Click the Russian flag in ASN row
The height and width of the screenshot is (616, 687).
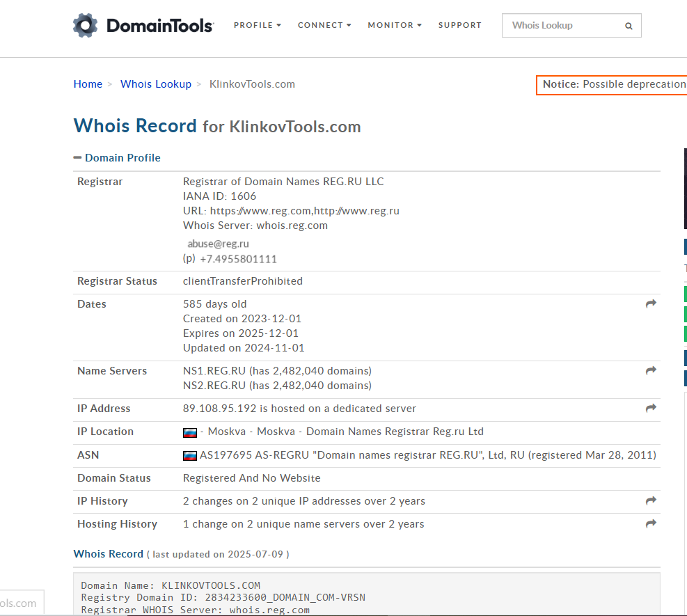point(190,456)
